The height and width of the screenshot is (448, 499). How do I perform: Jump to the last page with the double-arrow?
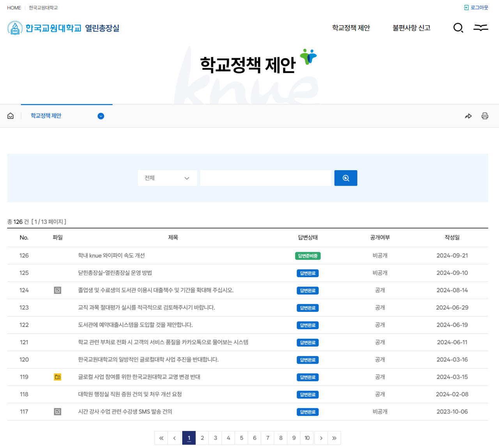pyautogui.click(x=334, y=437)
